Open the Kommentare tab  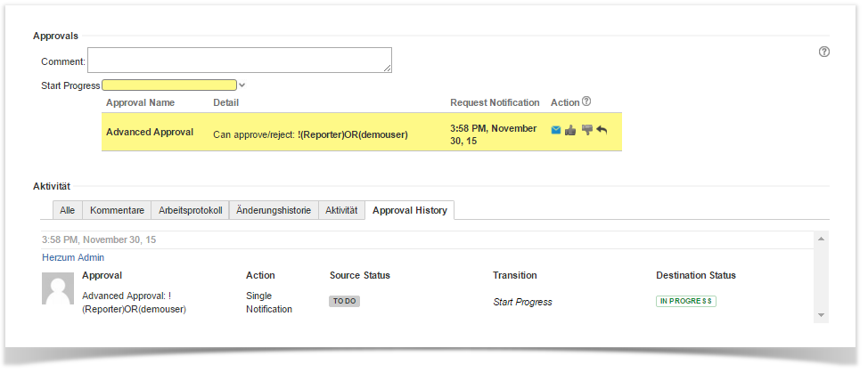(x=117, y=210)
